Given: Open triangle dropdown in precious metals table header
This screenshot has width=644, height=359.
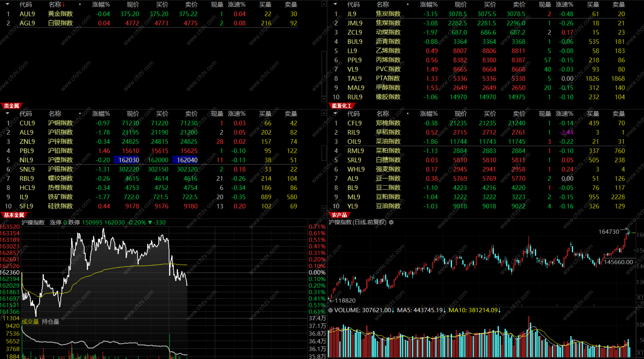Looking at the screenshot, I should click(7, 4).
